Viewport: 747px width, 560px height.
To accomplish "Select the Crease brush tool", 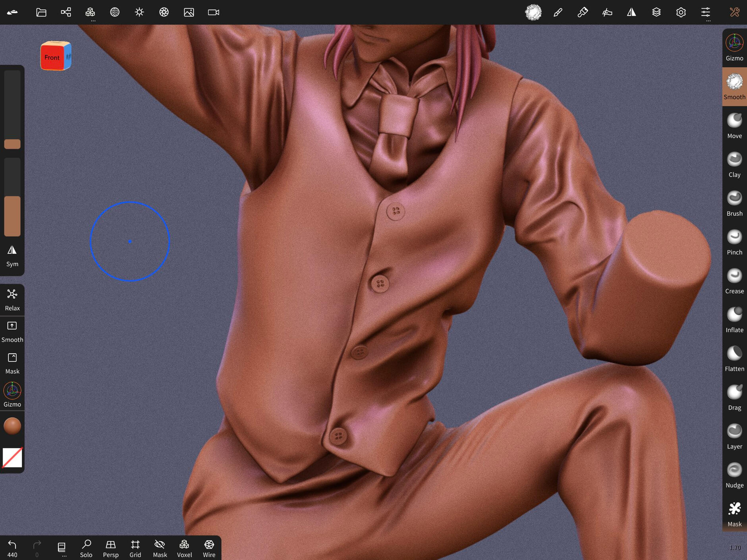I will pyautogui.click(x=734, y=281).
